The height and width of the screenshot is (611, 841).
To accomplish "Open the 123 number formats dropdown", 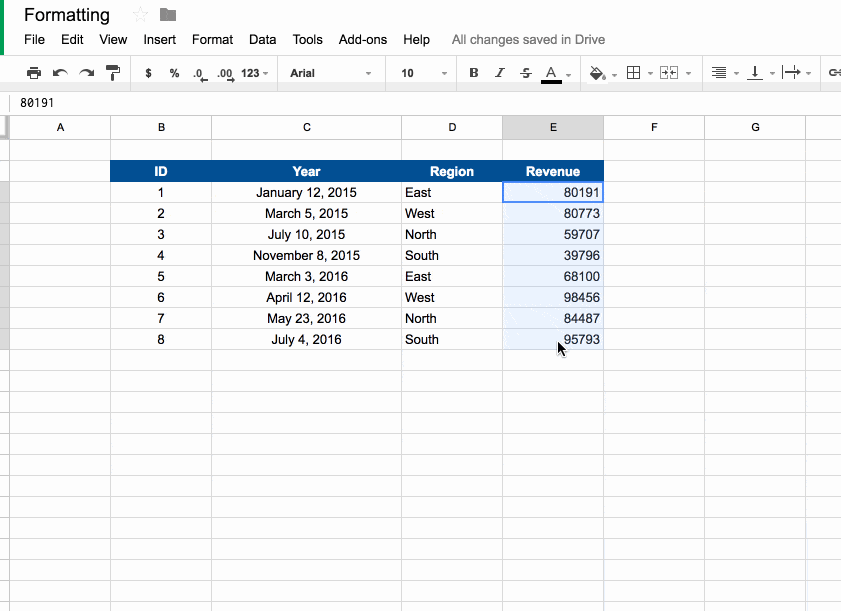I will 255,73.
